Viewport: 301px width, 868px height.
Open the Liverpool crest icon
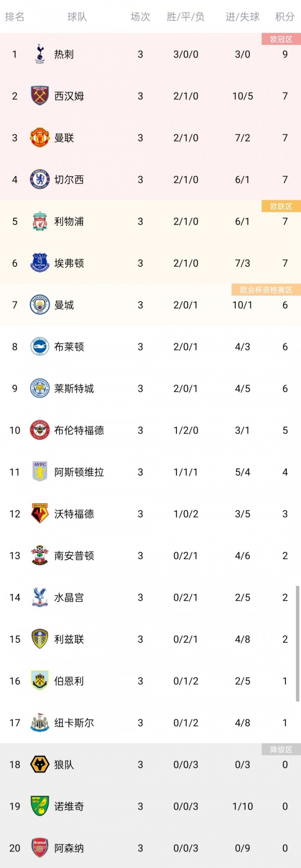(x=40, y=221)
